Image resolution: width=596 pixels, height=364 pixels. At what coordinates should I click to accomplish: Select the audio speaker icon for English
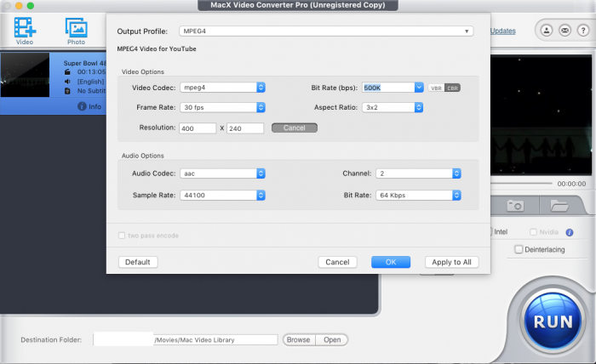[67, 82]
